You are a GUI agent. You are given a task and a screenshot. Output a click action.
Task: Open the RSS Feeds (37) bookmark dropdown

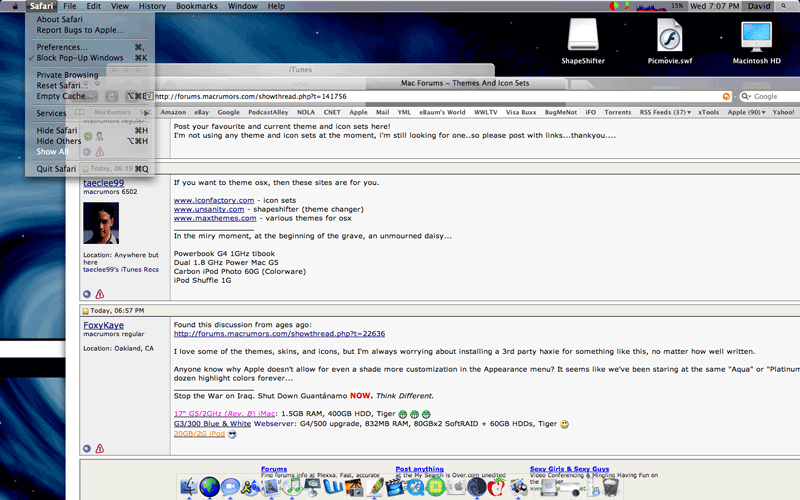[665, 112]
